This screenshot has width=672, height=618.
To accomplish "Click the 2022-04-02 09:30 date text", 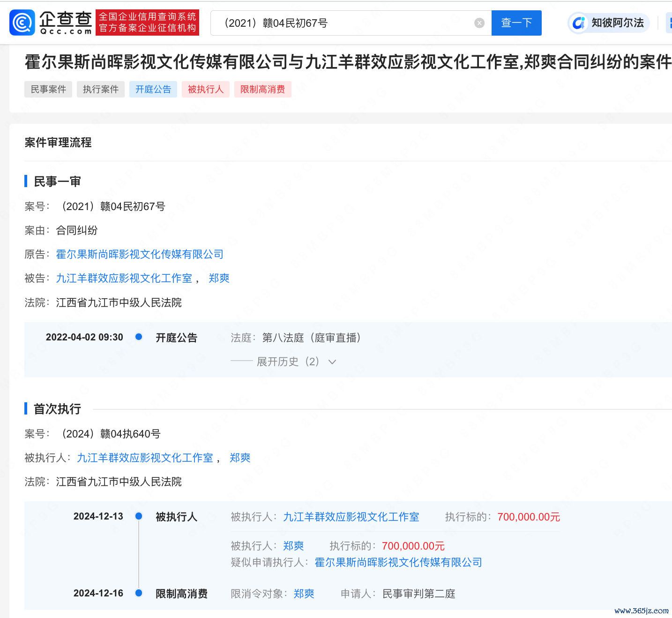I will tap(84, 337).
